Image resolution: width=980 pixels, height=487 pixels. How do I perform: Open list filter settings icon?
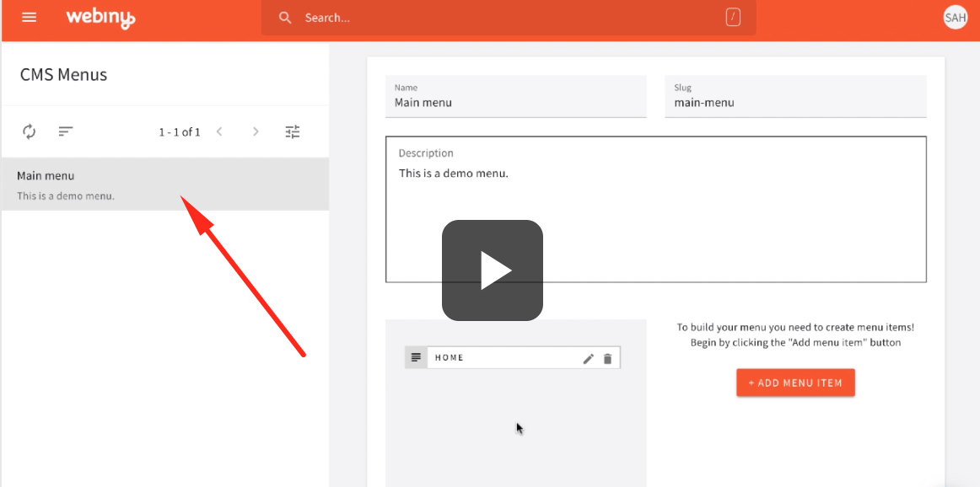click(293, 131)
